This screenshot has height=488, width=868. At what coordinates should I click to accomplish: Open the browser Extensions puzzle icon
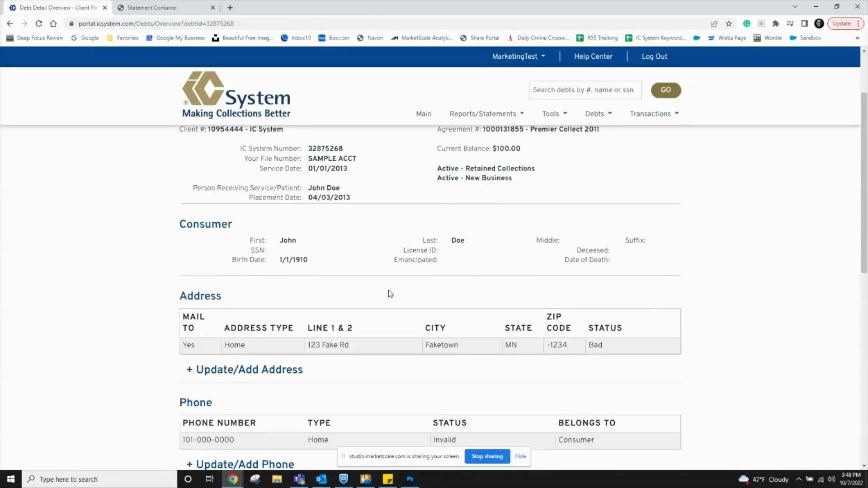pos(776,23)
